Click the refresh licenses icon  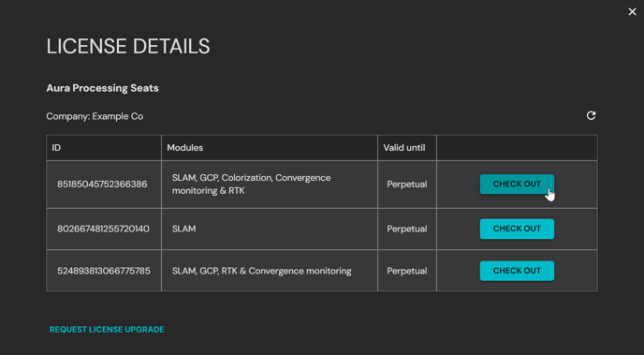pos(591,116)
